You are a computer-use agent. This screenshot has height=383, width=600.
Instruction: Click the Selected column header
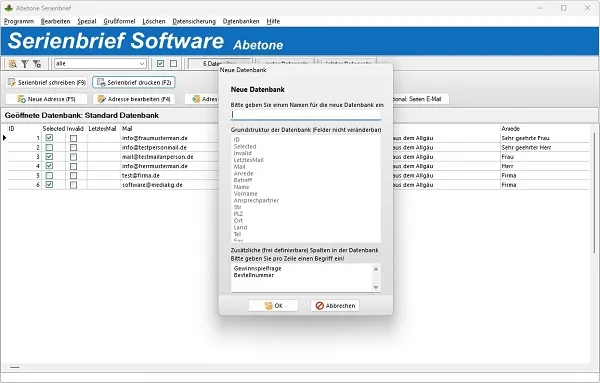coord(54,129)
